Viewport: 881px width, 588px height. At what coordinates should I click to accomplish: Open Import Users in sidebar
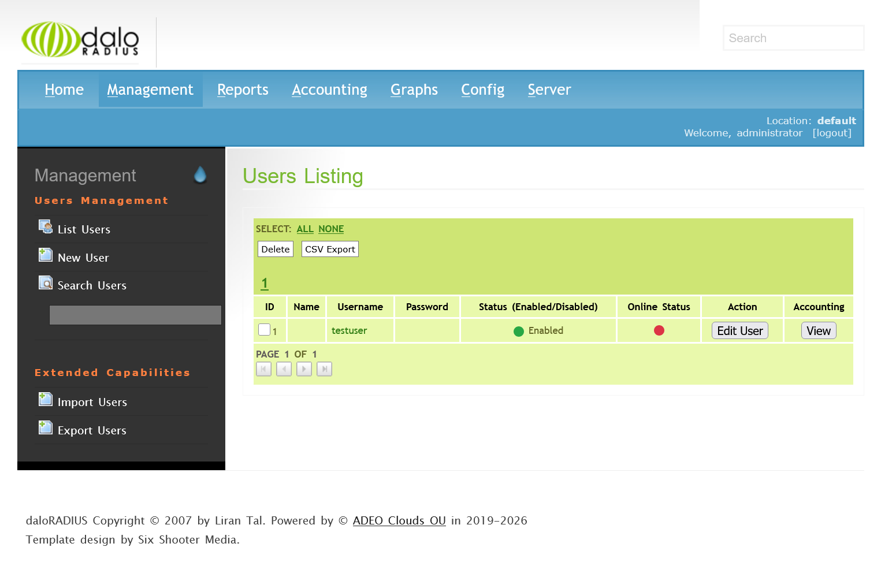tap(92, 402)
